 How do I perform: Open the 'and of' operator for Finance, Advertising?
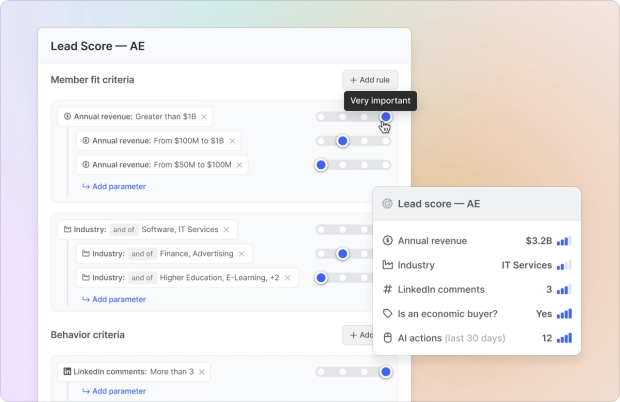pyautogui.click(x=142, y=254)
